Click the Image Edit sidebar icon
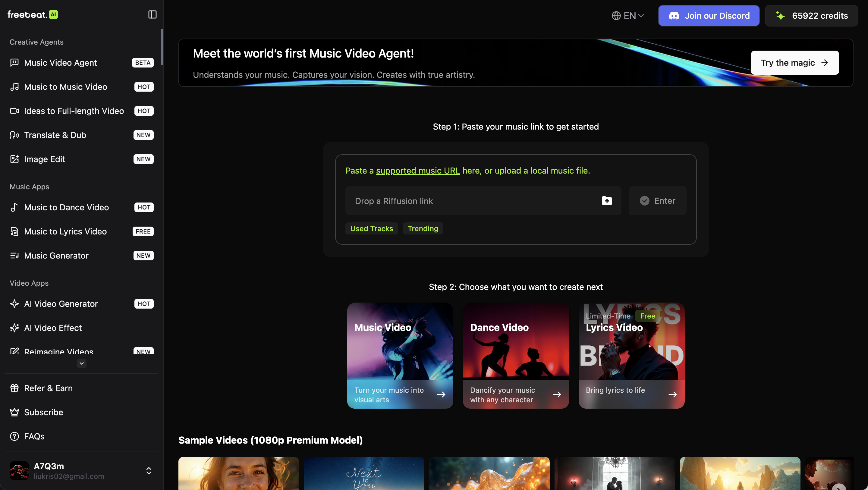 pos(14,159)
